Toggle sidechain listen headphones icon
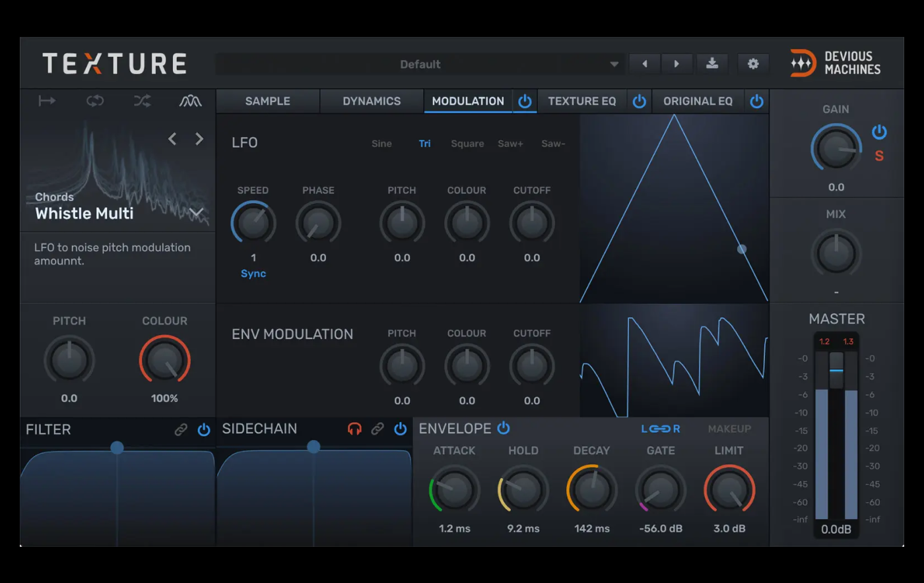924x583 pixels. [x=354, y=429]
